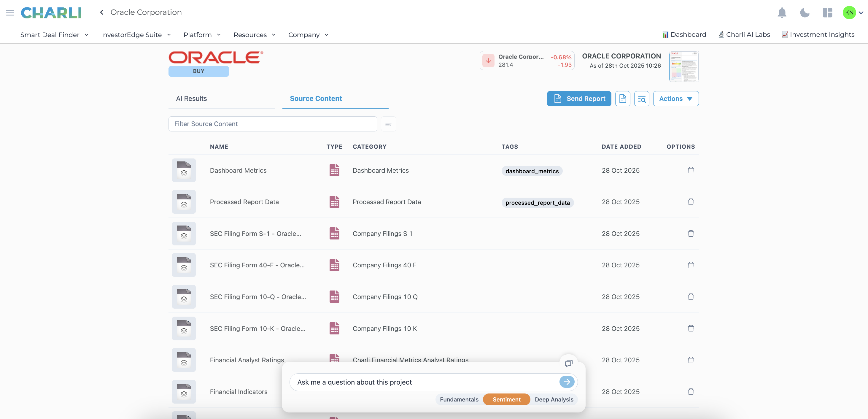The width and height of the screenshot is (868, 419).
Task: Click the chat history icon above question box
Action: tap(568, 363)
